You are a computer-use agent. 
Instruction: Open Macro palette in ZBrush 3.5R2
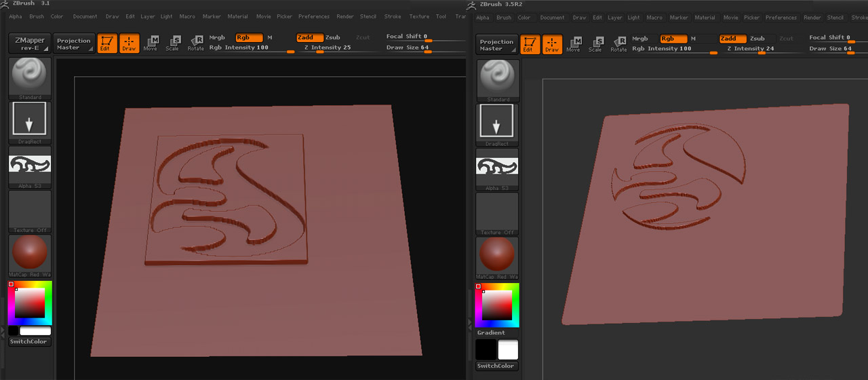tap(654, 18)
